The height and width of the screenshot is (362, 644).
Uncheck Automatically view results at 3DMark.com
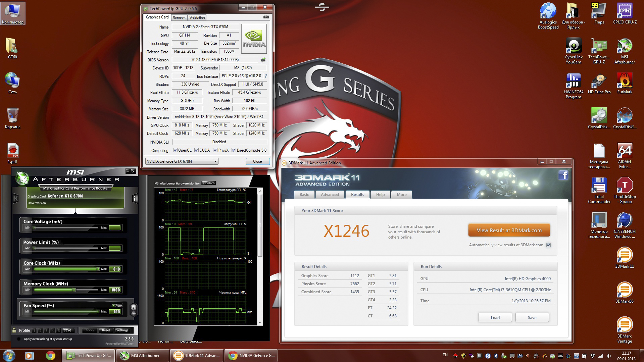point(548,245)
